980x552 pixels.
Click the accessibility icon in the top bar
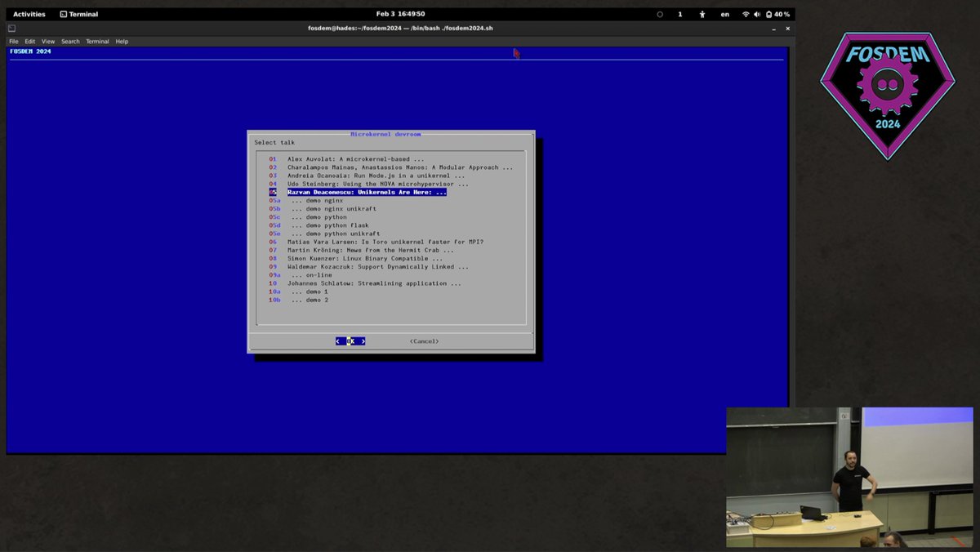click(x=702, y=14)
